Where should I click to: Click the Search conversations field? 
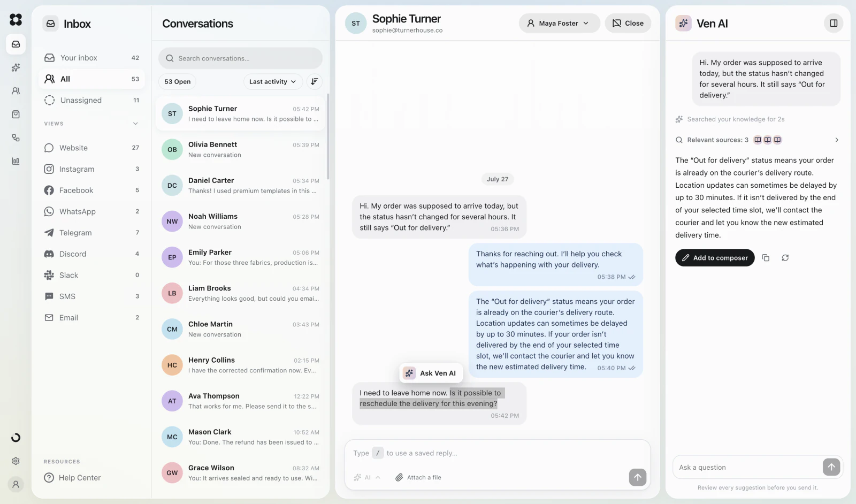[240, 58]
